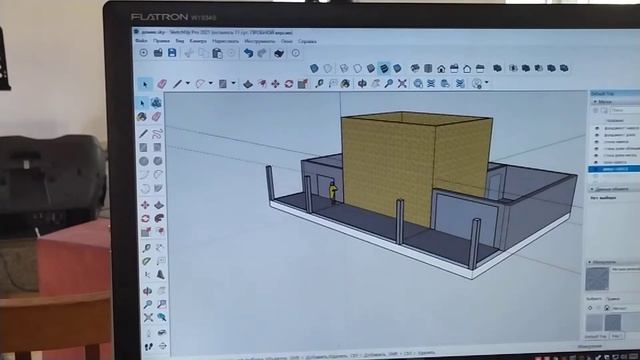The image size is (640, 360).
Task: Click the Save floppy disk icon
Action: coord(172,53)
